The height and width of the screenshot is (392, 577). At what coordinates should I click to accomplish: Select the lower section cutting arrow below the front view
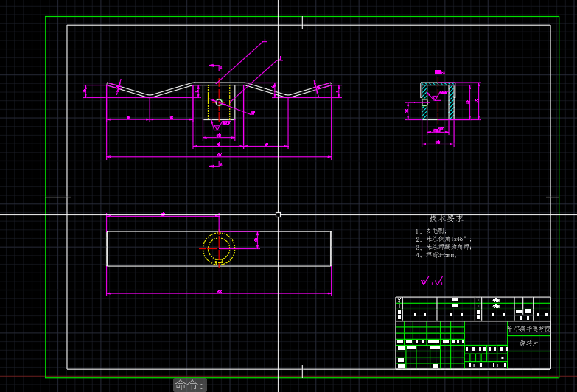click(x=215, y=166)
